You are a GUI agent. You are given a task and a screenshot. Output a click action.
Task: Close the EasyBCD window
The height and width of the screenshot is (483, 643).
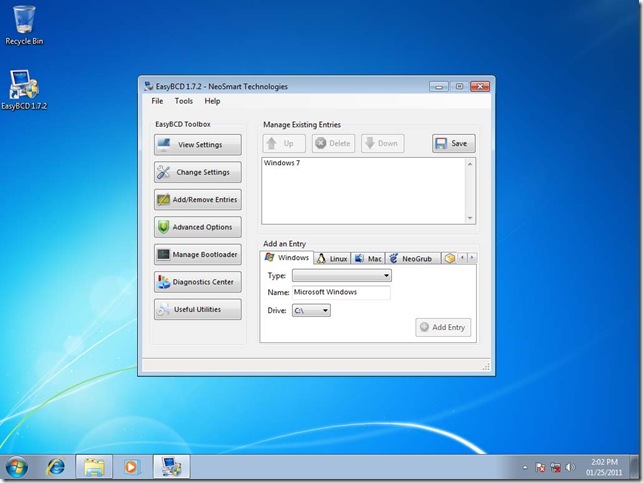(480, 87)
